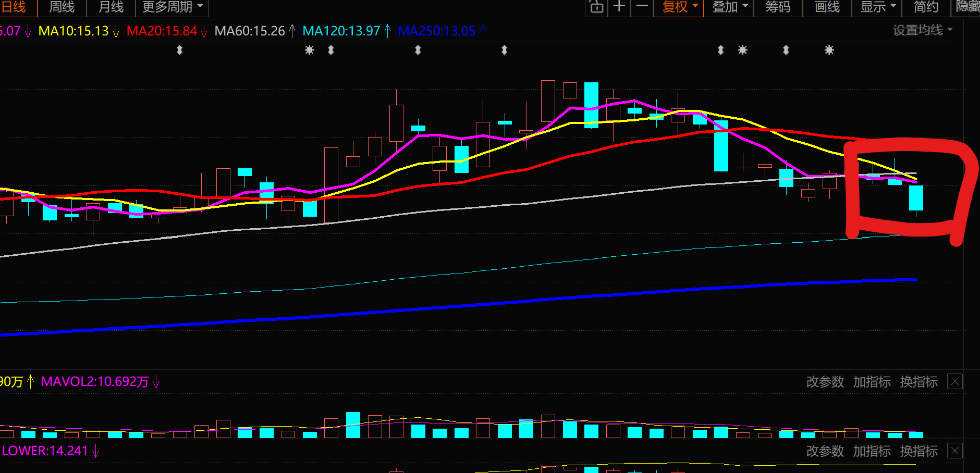980x473 pixels.
Task: Click 改参数 in the MAVOL volume panel
Action: coord(825,382)
